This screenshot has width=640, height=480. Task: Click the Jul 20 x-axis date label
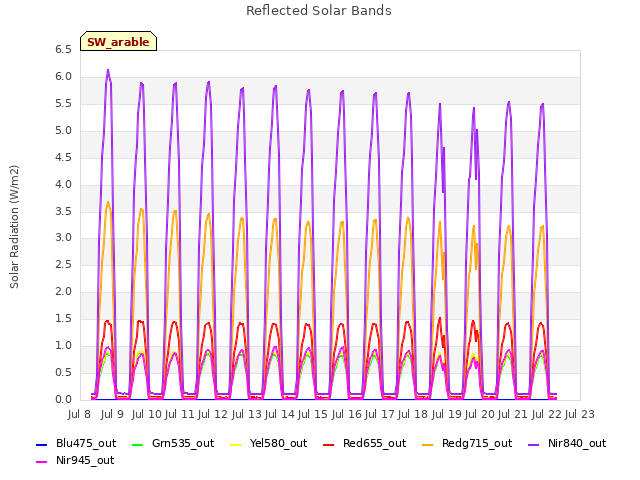[x=480, y=414]
